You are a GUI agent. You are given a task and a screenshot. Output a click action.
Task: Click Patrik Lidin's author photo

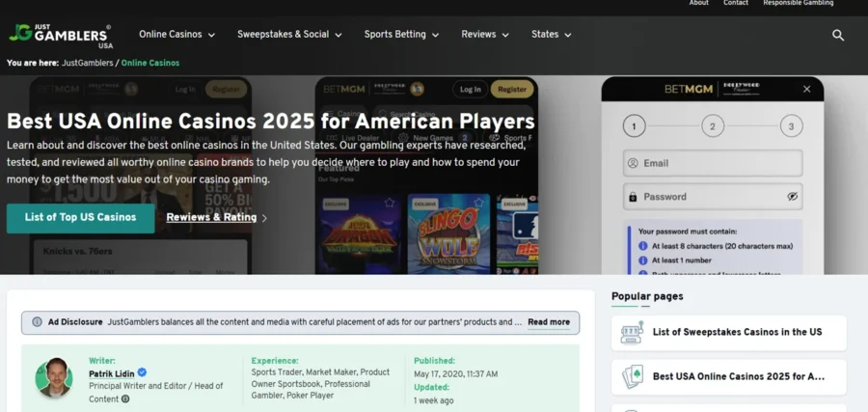(x=54, y=377)
